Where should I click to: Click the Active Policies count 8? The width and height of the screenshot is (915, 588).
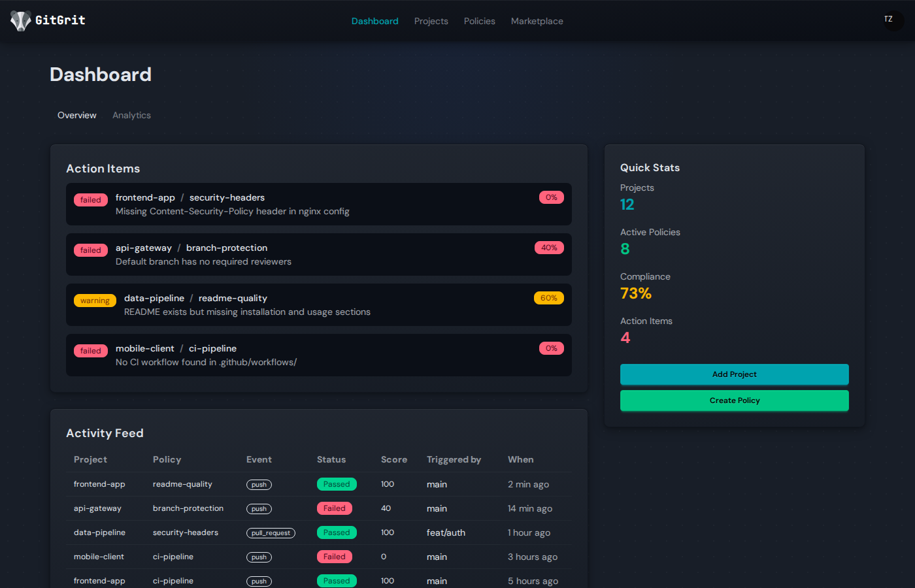[625, 249]
